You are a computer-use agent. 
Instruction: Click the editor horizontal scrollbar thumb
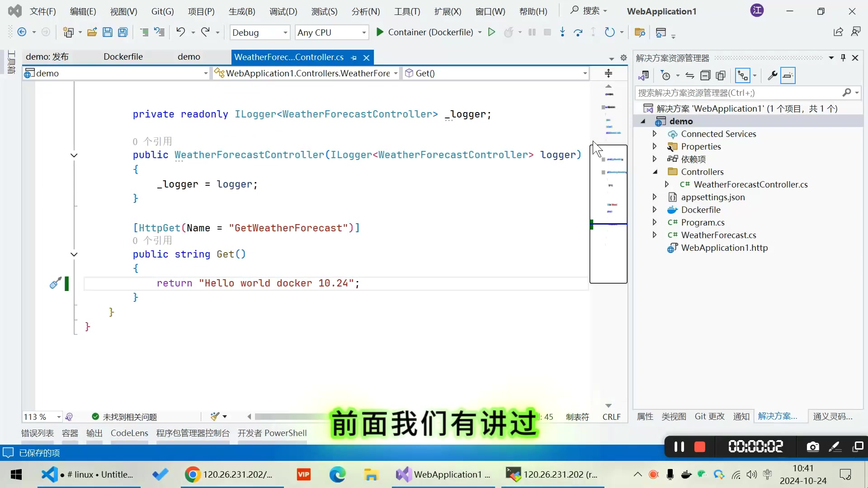pyautogui.click(x=289, y=417)
